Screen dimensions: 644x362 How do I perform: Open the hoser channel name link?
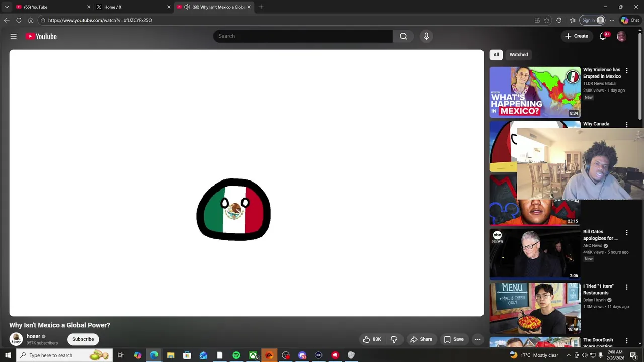coord(33,336)
